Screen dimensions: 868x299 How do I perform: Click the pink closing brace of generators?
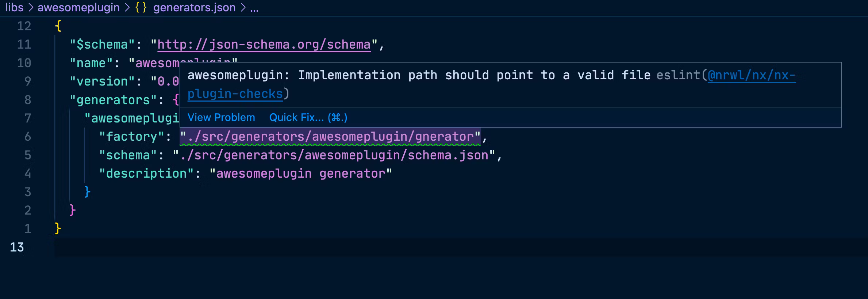coord(73,210)
